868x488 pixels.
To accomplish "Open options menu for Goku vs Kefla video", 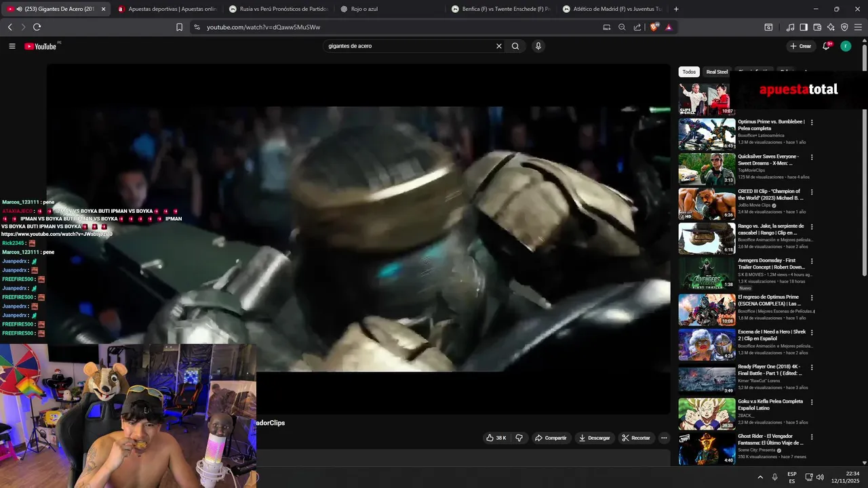I will click(812, 402).
